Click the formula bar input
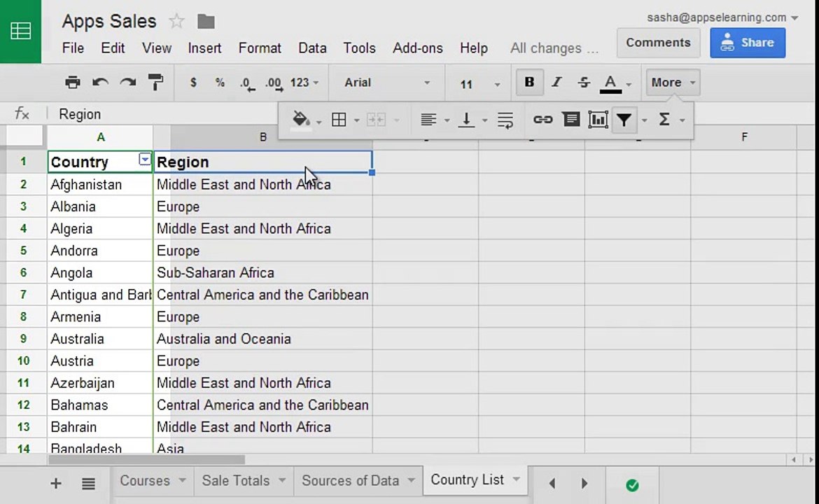The image size is (819, 504). click(x=167, y=114)
